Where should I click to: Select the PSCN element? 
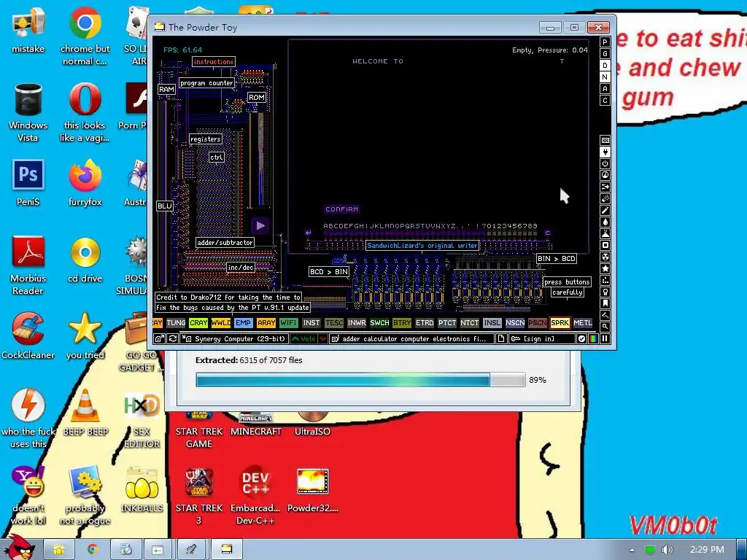[538, 323]
